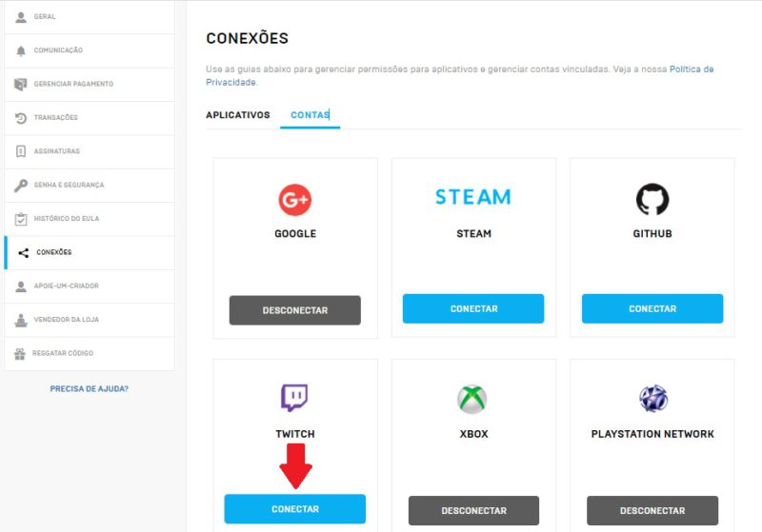The image size is (762, 532).
Task: Open Assinaturas in the sidebar
Action: pos(90,151)
